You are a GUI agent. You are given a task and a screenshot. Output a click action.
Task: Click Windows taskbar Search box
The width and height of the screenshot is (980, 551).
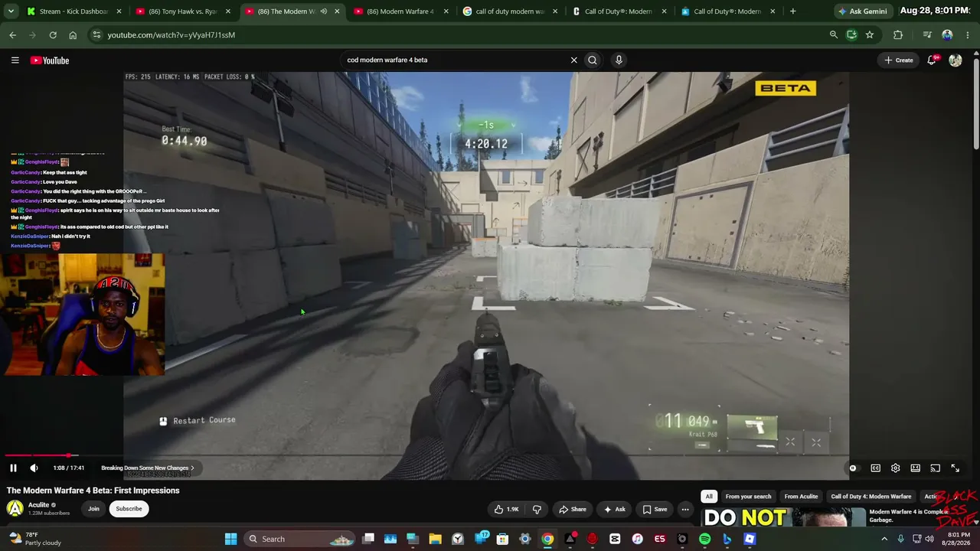tap(300, 539)
